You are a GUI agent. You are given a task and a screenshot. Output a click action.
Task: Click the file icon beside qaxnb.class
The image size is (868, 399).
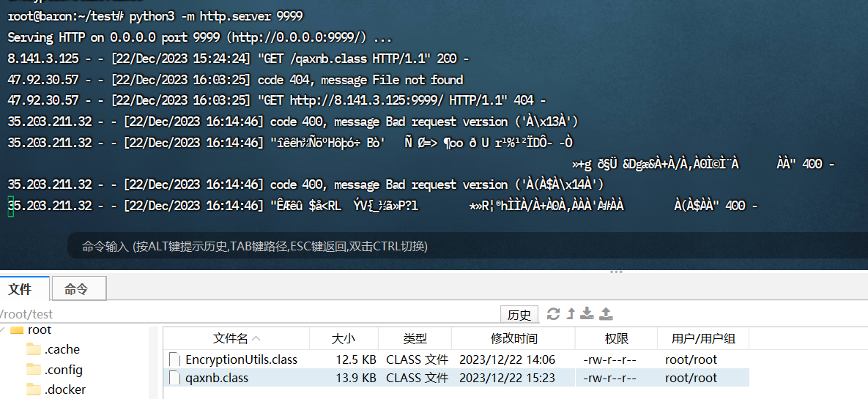[x=174, y=378]
